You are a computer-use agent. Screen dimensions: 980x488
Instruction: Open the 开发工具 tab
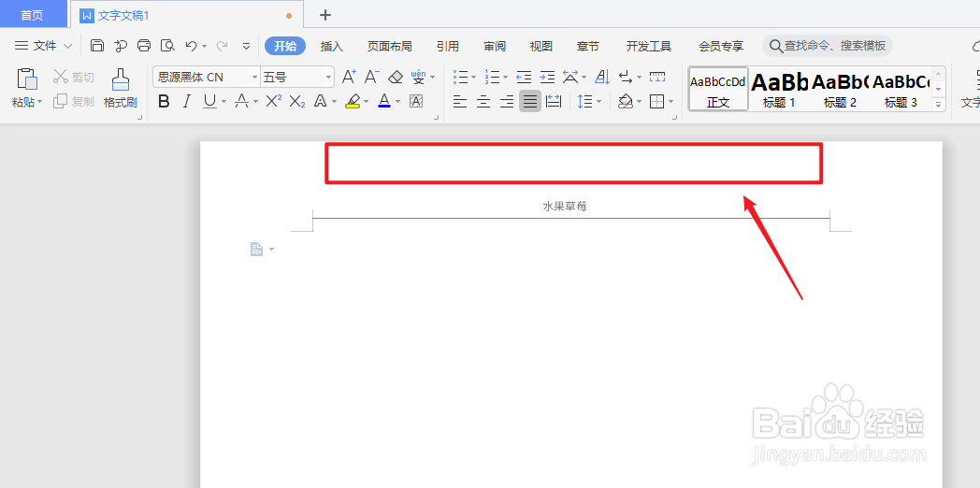click(x=649, y=46)
